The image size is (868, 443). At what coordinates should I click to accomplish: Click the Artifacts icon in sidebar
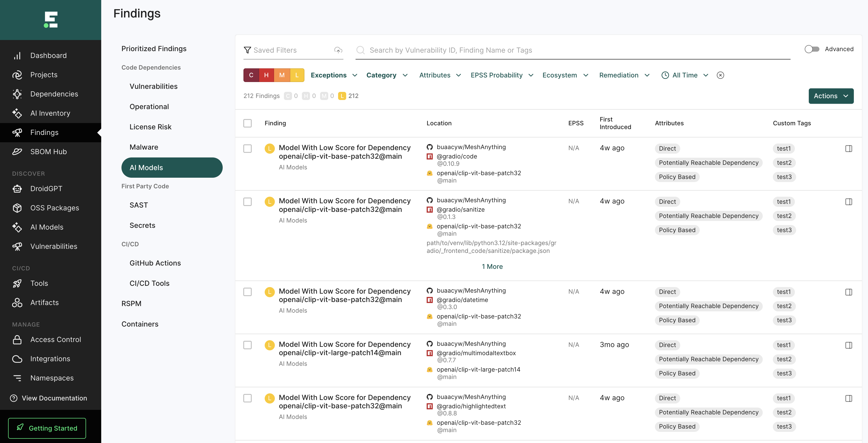tap(17, 303)
